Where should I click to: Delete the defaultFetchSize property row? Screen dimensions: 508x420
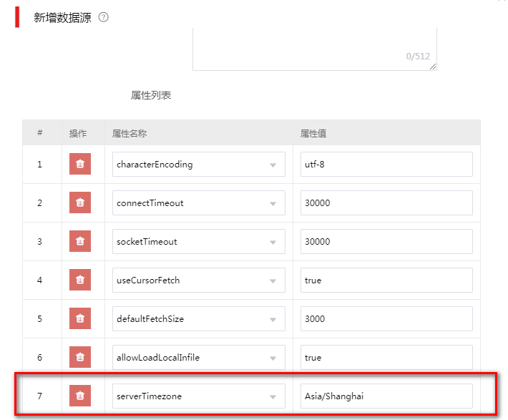tap(80, 318)
